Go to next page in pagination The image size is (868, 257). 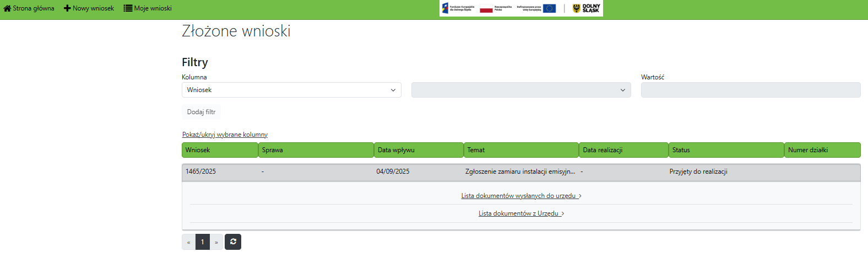216,242
